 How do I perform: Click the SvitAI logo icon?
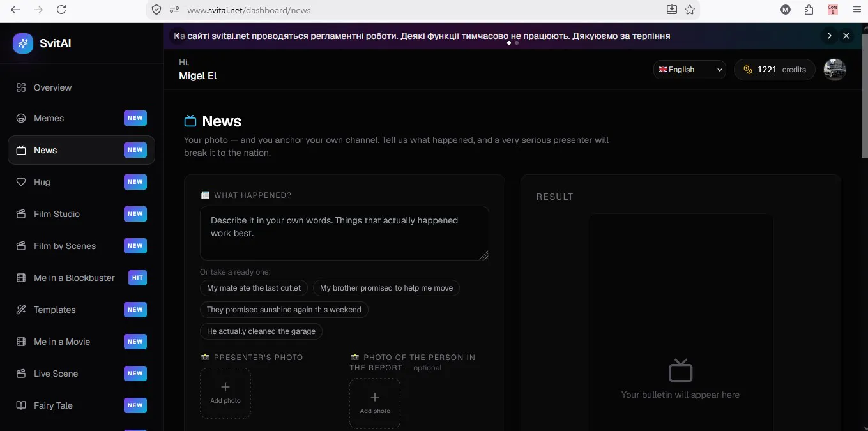23,43
